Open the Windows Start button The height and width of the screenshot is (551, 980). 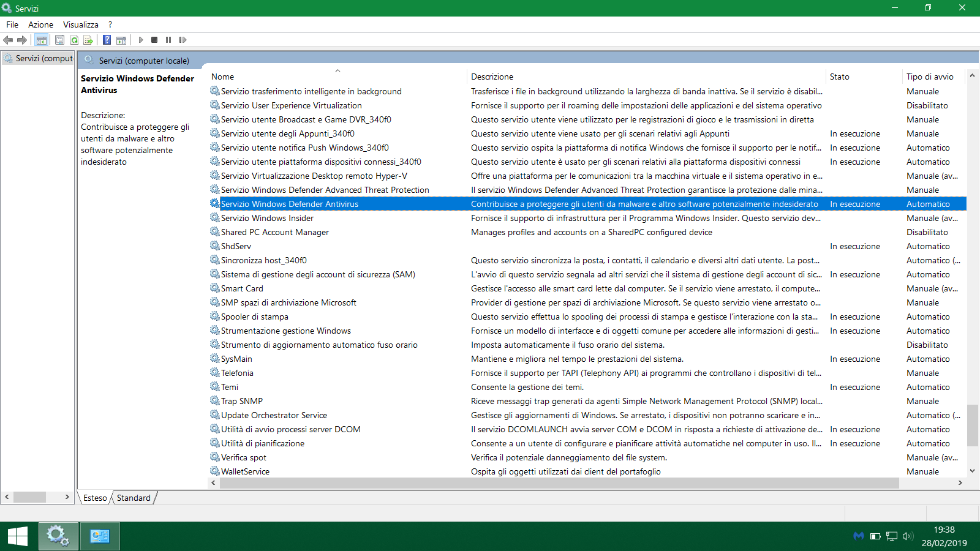point(18,536)
